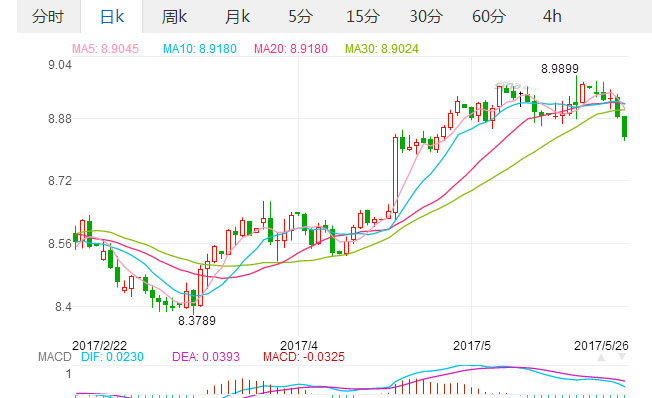Select the 日k daily chart tab
The image size is (652, 398).
point(112,16)
